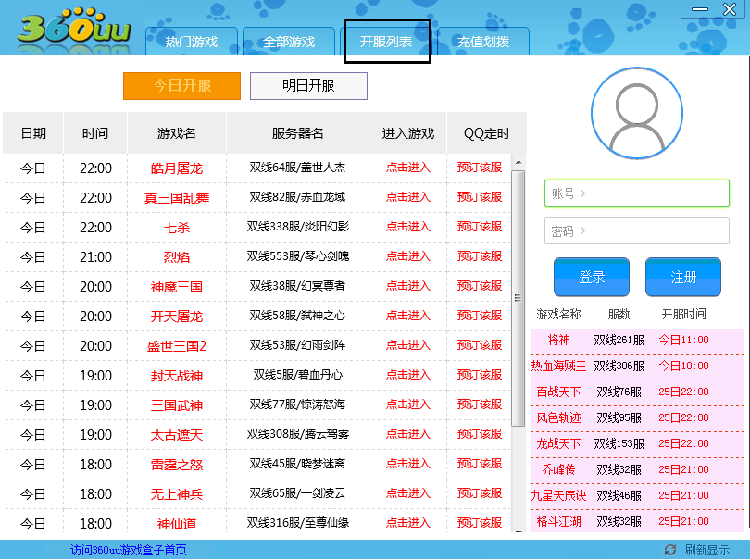Click the 注册 register button
This screenshot has width=750, height=560.
click(x=683, y=277)
